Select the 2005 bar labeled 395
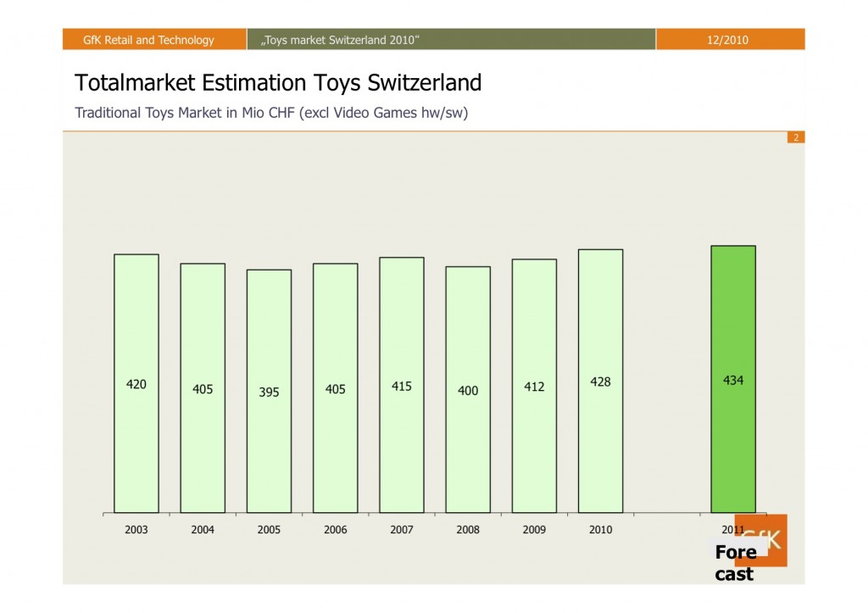Viewport: 868px width, 613px height. (x=269, y=391)
